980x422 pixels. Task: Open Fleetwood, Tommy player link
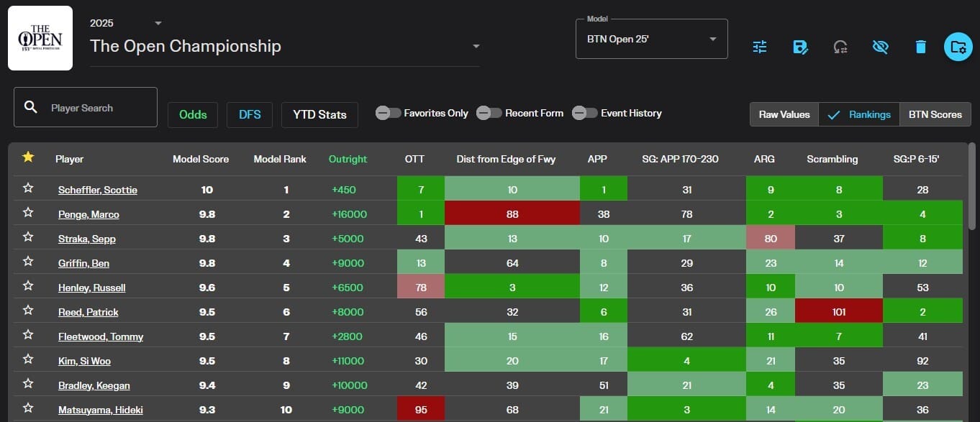[x=101, y=336]
